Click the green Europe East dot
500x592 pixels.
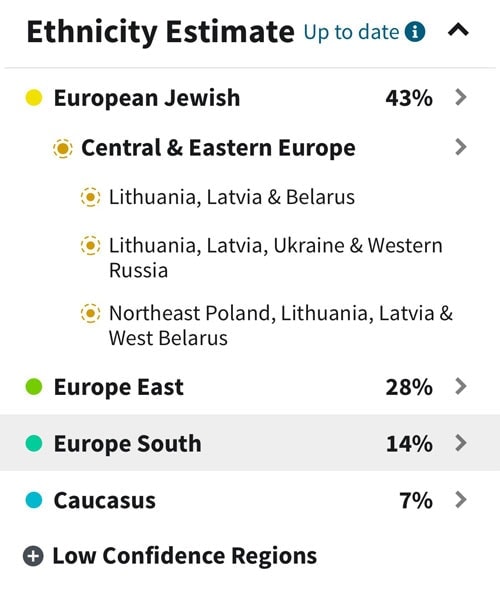[34, 387]
